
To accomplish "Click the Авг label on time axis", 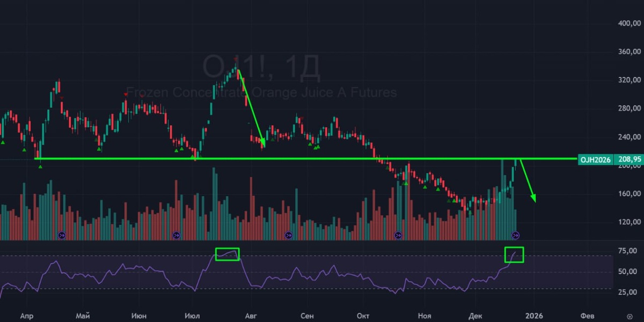I will pyautogui.click(x=251, y=316).
